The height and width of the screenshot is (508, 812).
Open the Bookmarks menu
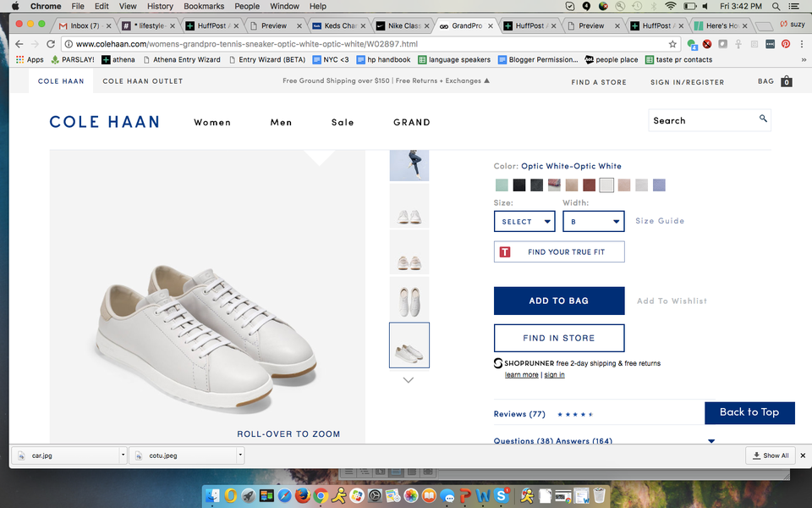coord(204,6)
